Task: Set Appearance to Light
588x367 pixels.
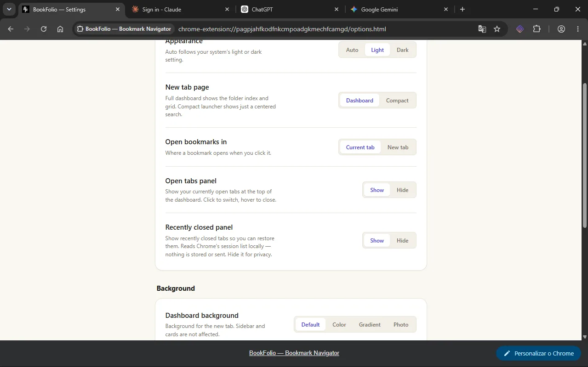Action: [x=377, y=50]
